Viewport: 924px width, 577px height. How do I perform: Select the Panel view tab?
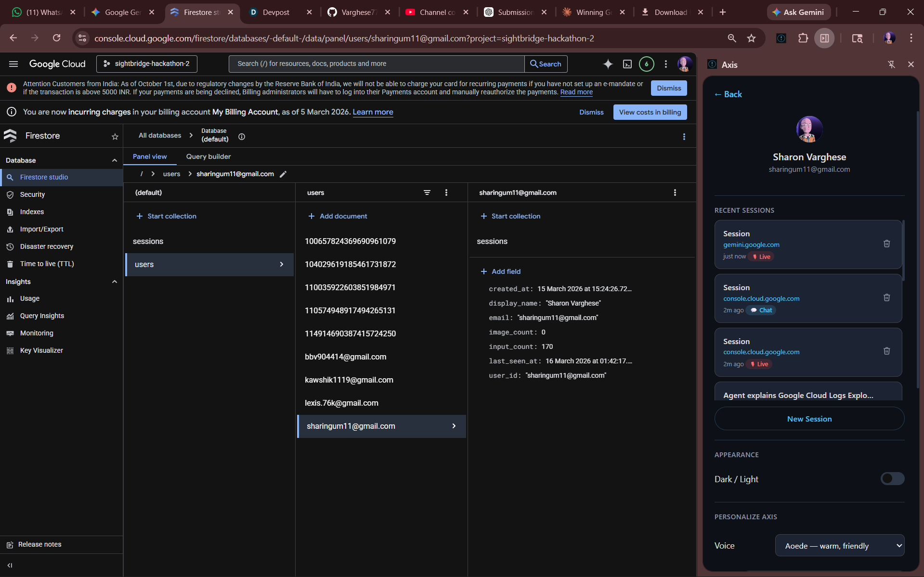(150, 156)
